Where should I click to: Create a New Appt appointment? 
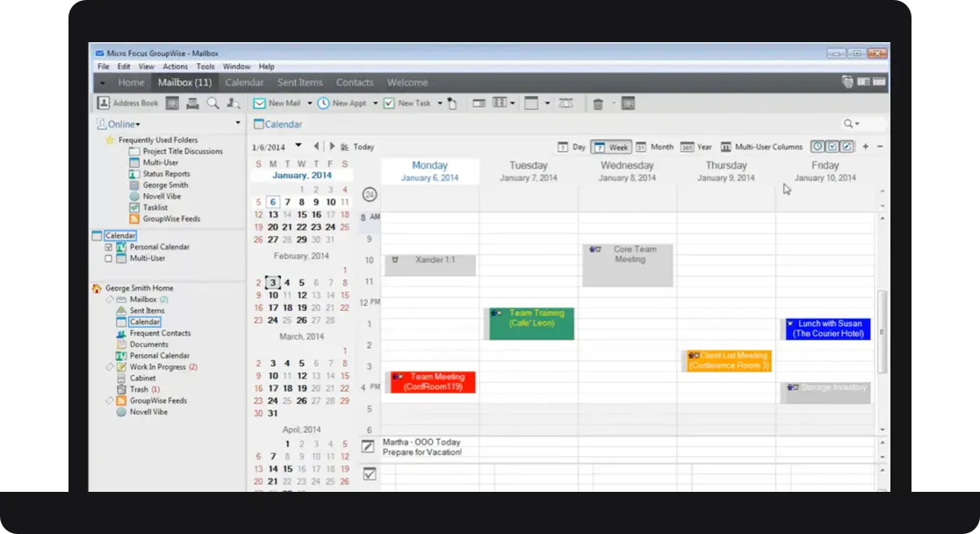pyautogui.click(x=342, y=103)
